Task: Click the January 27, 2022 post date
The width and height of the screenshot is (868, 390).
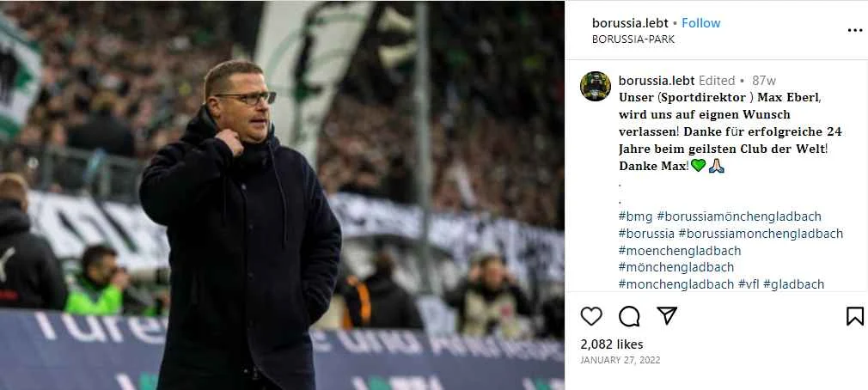Action: pyautogui.click(x=620, y=360)
